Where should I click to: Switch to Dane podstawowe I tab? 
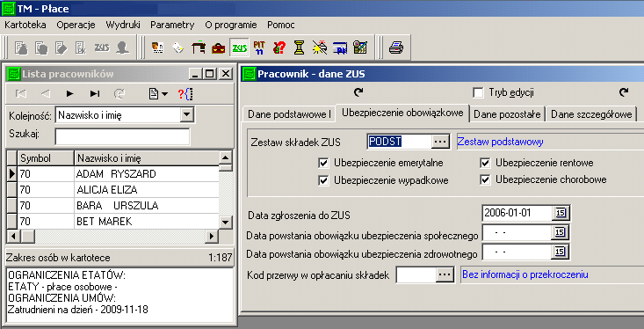click(289, 114)
